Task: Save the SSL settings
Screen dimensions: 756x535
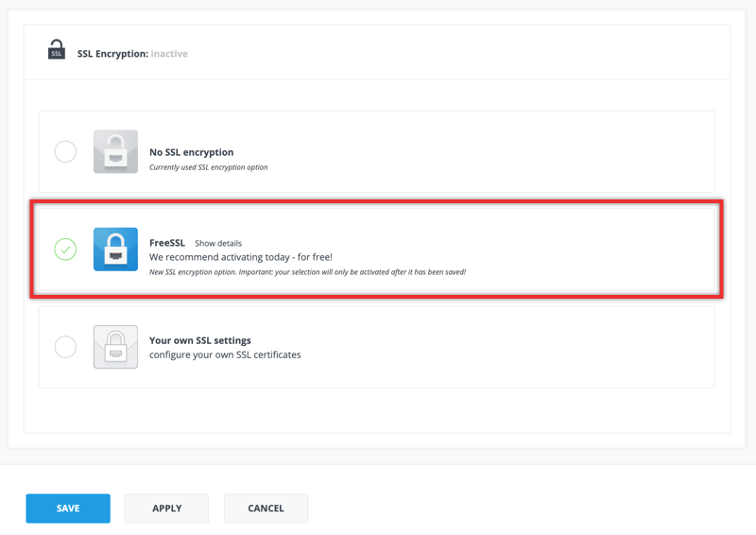Action: (x=68, y=509)
